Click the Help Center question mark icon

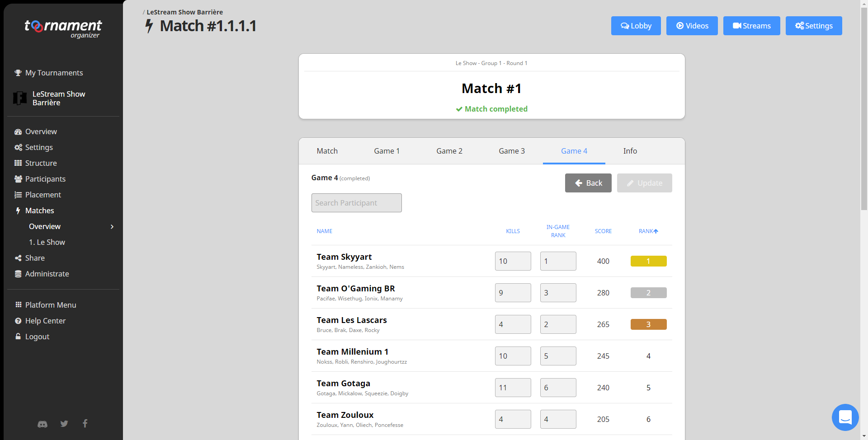[x=18, y=321]
